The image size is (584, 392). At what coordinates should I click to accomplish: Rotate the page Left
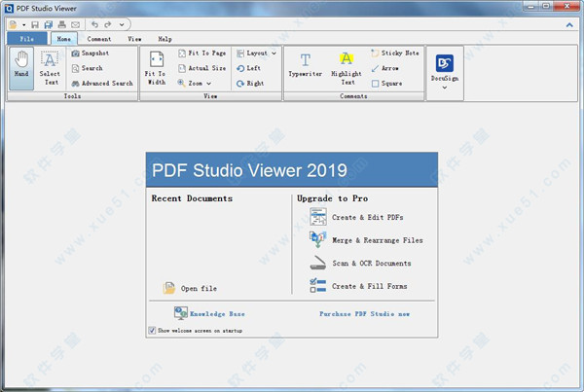(x=248, y=68)
